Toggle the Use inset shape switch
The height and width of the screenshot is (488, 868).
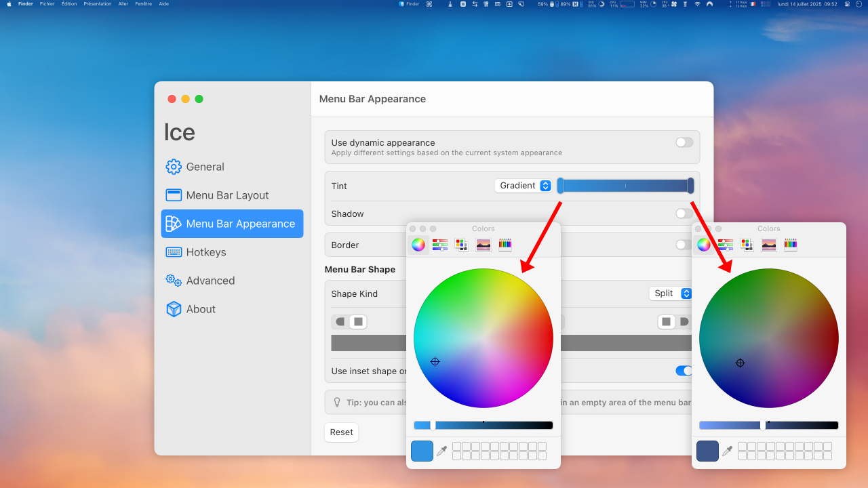[684, 371]
